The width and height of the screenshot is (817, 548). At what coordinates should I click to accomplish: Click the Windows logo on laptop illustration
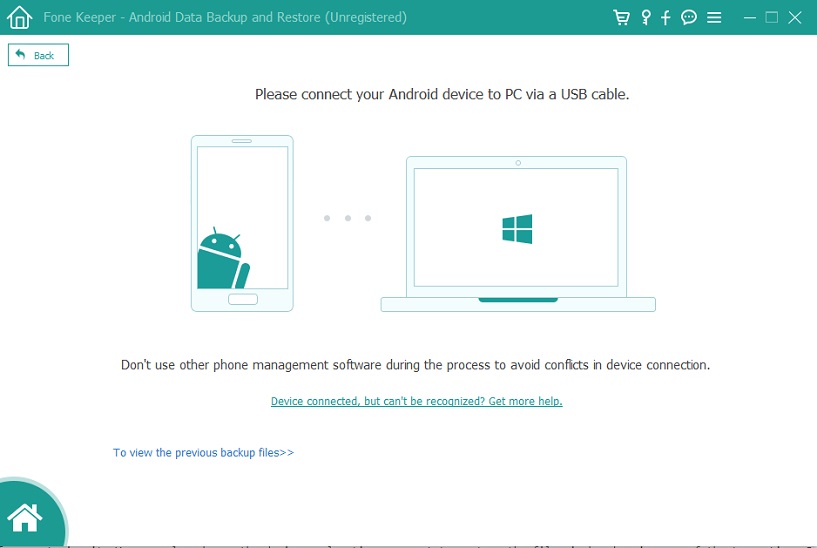(517, 229)
